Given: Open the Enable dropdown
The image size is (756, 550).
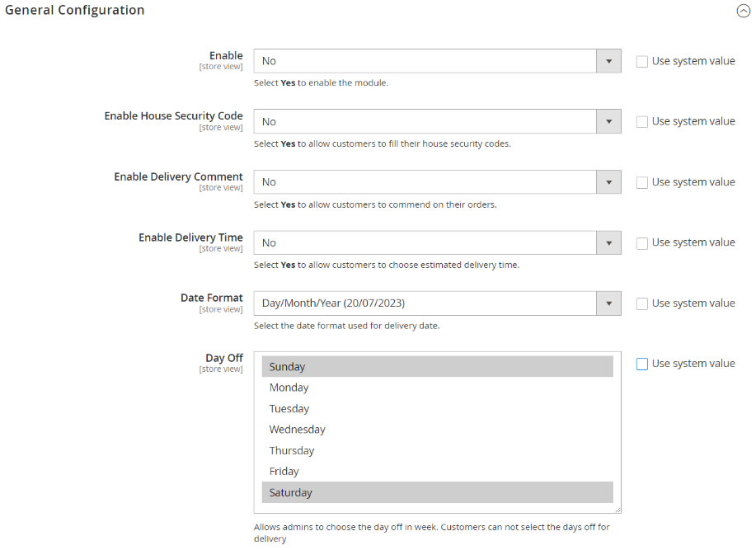Looking at the screenshot, I should tap(437, 61).
